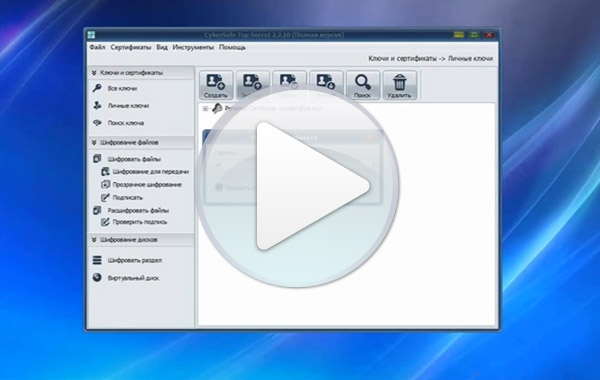Expand the Personal Certificate tree node
Viewport: 600px width, 380px height.
click(205, 109)
